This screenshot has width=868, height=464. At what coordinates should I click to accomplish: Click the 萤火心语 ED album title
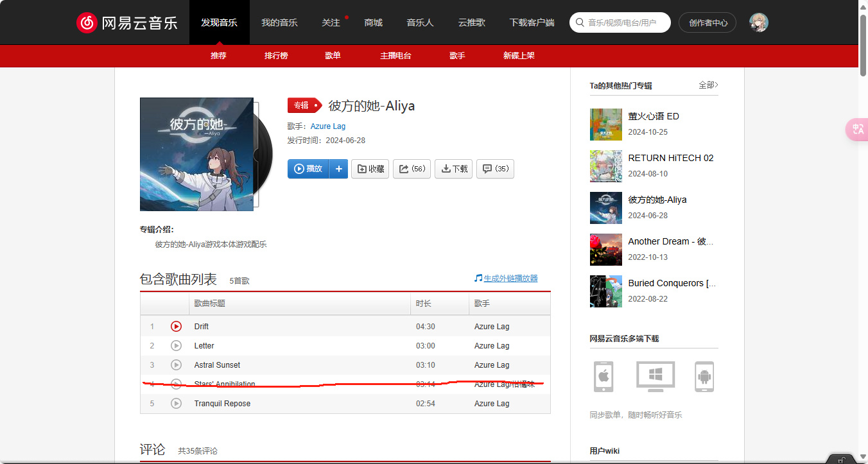[654, 116]
